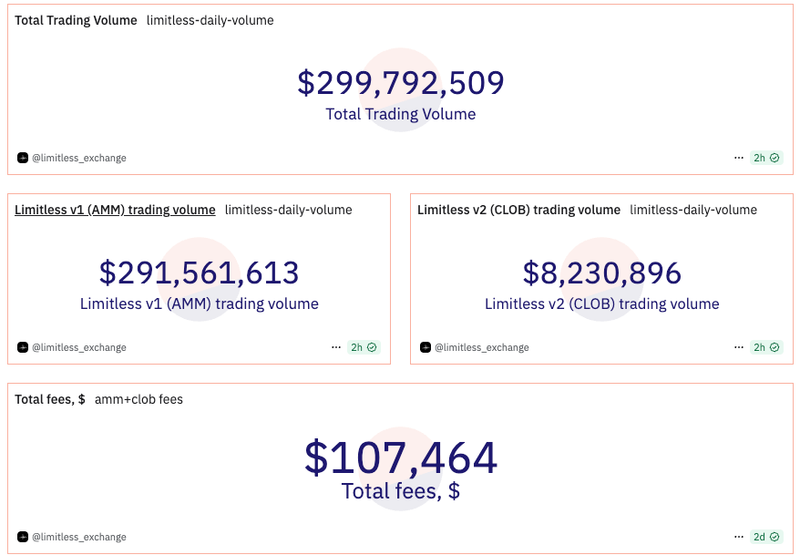Image resolution: width=800 pixels, height=556 pixels.
Task: Open the three-dot menu on v1 (AMM) panel
Action: pyautogui.click(x=336, y=347)
